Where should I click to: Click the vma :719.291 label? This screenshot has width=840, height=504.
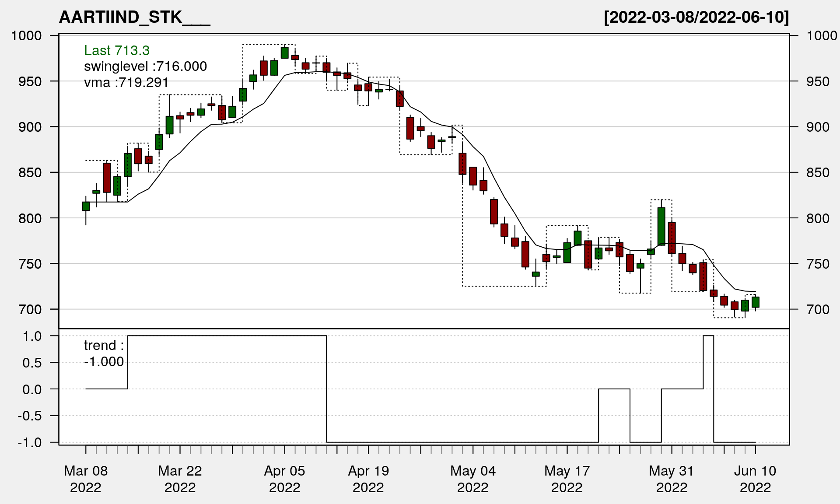tap(126, 82)
